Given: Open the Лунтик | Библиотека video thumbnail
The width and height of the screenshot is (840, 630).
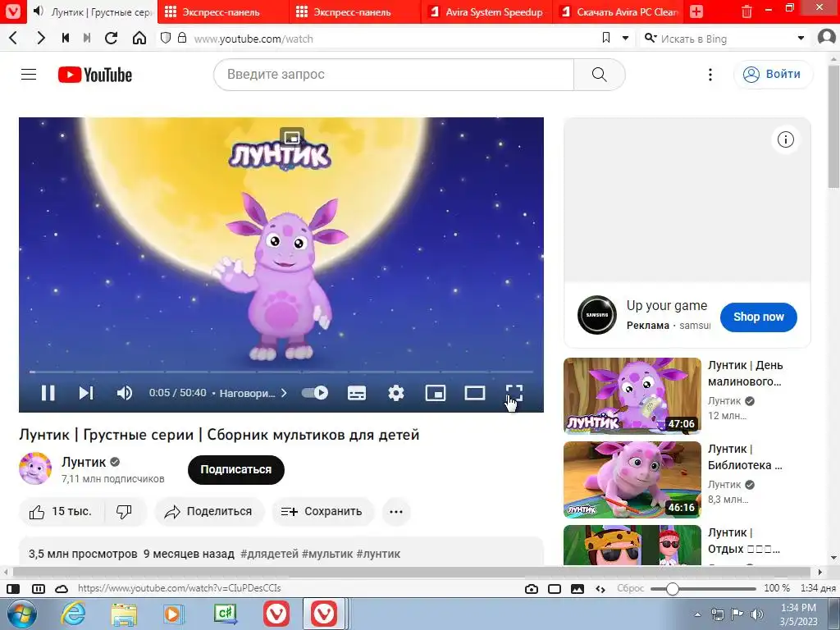Looking at the screenshot, I should coord(632,479).
